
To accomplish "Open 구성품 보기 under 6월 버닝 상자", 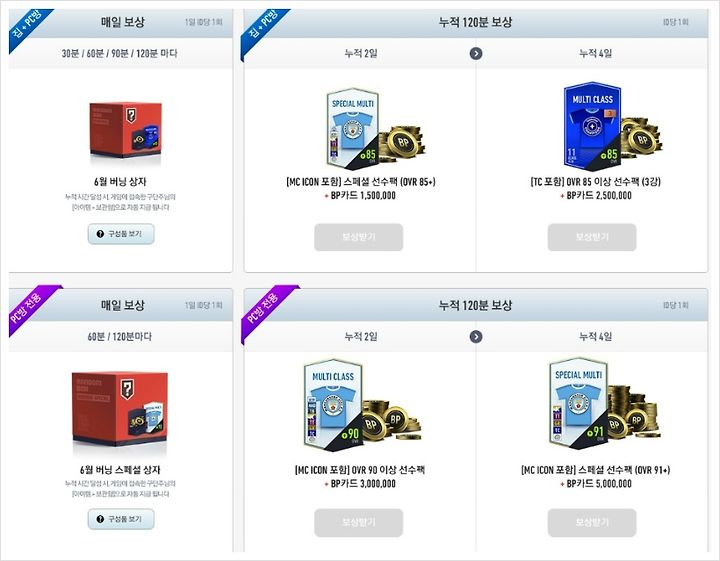I will click(121, 234).
